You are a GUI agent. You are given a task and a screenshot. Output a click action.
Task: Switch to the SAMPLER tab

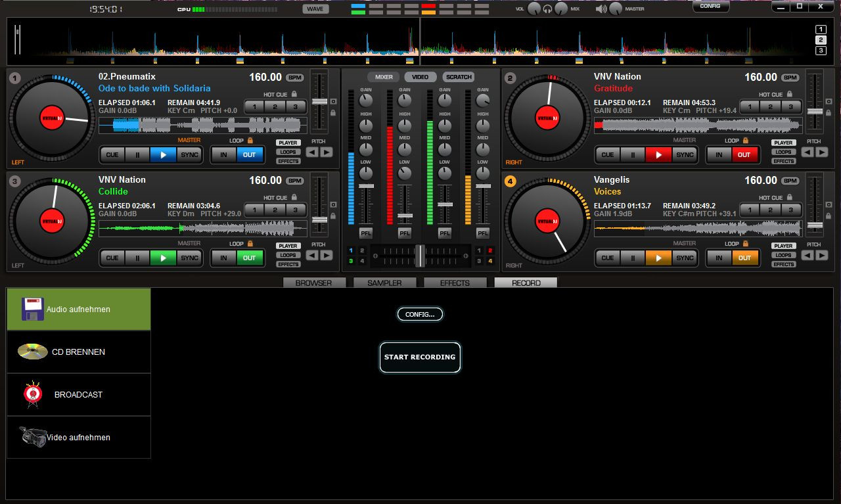pos(384,283)
